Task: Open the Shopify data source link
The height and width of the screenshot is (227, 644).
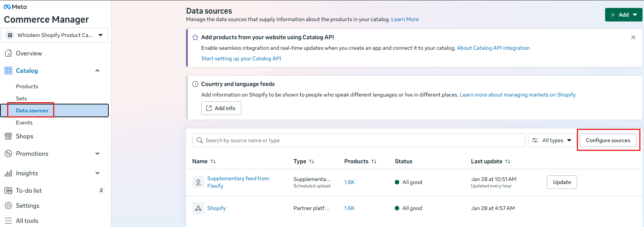Action: click(216, 208)
